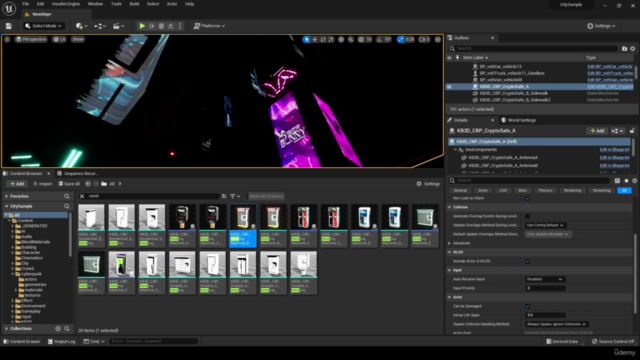640x360 pixels.
Task: Save the current Content Browser search
Action: pos(224,196)
